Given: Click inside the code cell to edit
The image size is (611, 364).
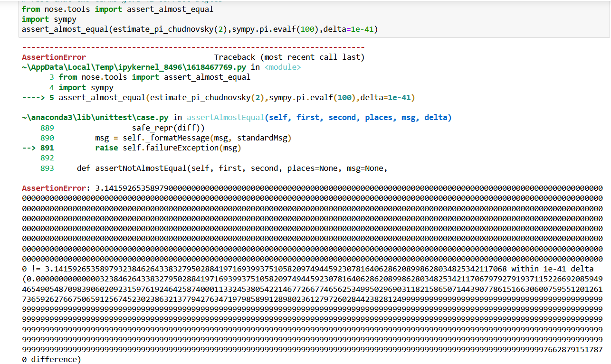Looking at the screenshot, I should (x=190, y=19).
